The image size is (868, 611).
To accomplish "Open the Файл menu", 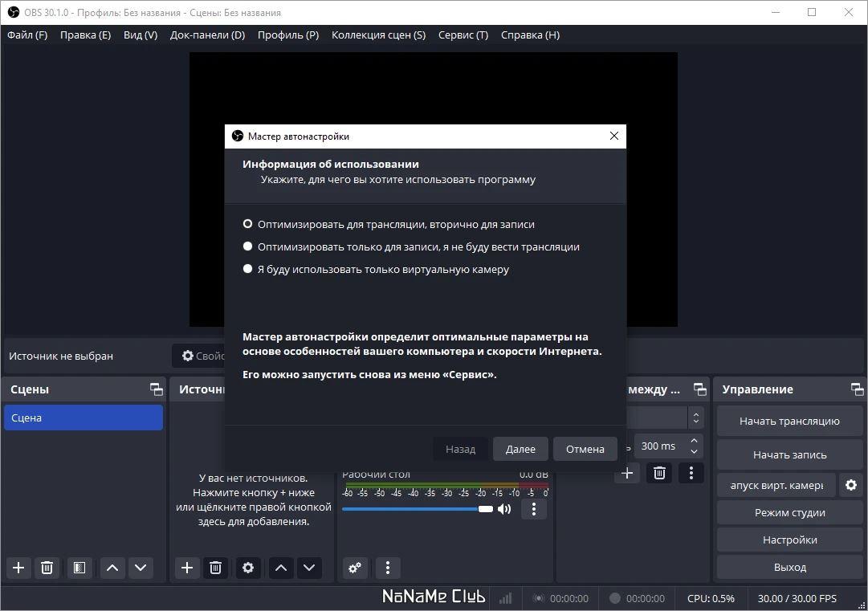I will (x=27, y=35).
